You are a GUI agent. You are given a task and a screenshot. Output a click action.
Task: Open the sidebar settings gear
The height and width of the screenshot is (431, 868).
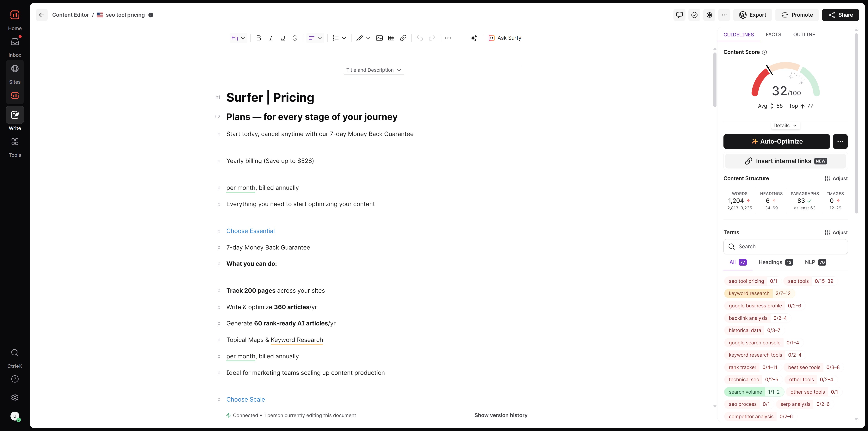pos(15,398)
